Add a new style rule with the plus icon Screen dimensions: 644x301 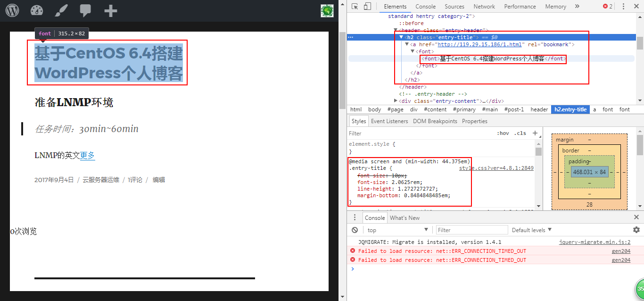click(535, 133)
